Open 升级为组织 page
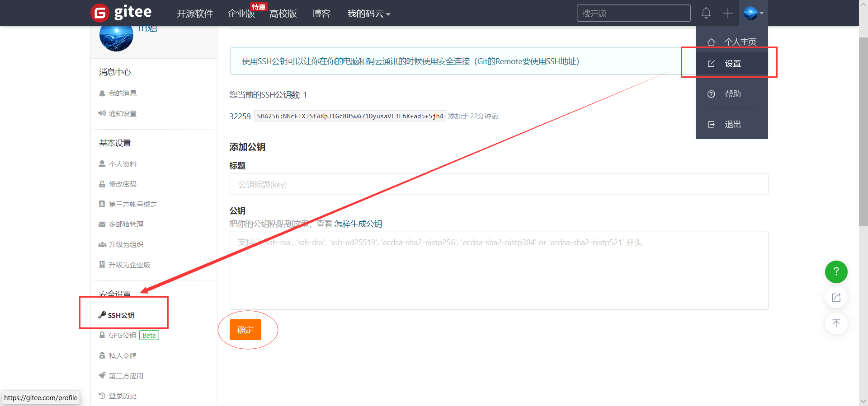This screenshot has height=406, width=868. click(121, 244)
